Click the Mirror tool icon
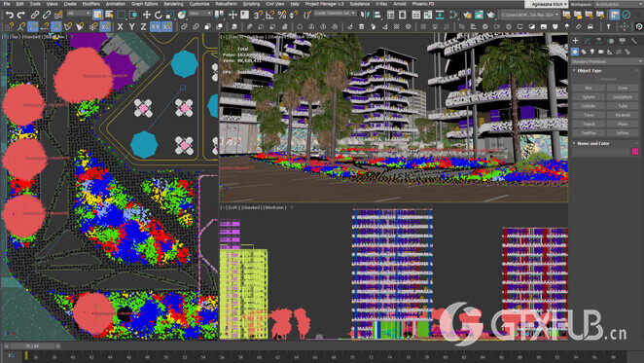Viewport: 644px width, 363px height. pyautogui.click(x=365, y=15)
